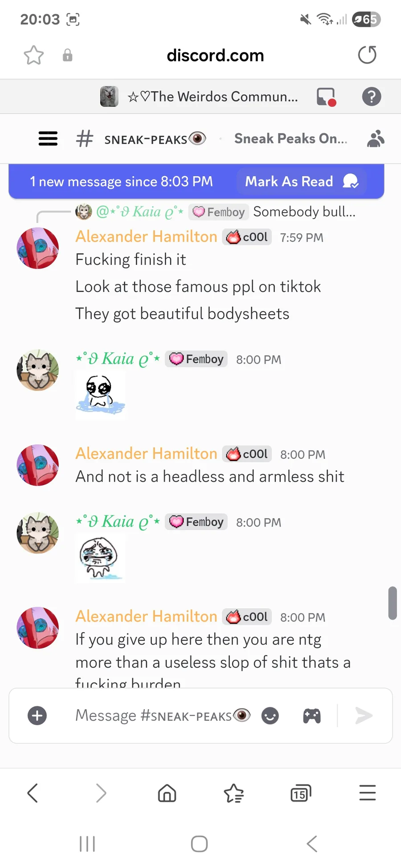Click the send message arrow

(364, 716)
